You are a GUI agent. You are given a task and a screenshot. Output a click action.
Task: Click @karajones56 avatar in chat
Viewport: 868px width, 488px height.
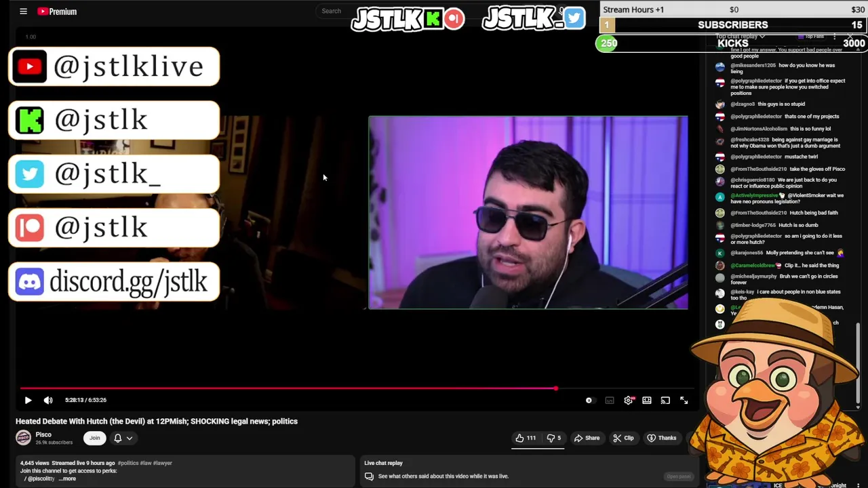point(720,253)
